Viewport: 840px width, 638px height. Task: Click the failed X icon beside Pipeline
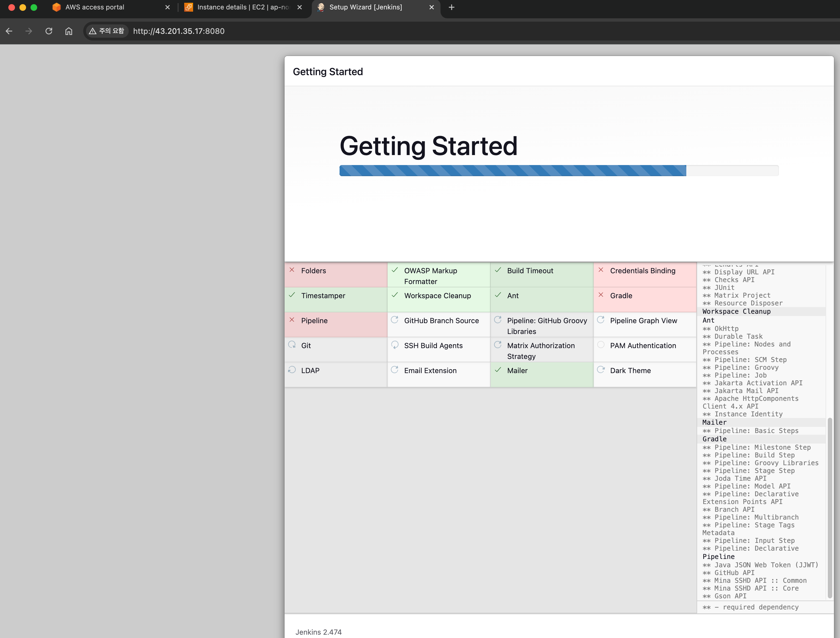292,320
